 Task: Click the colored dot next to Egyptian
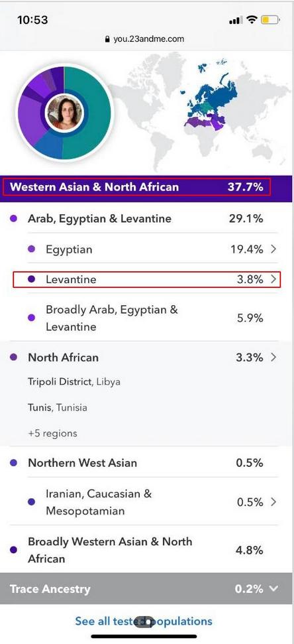tap(32, 249)
